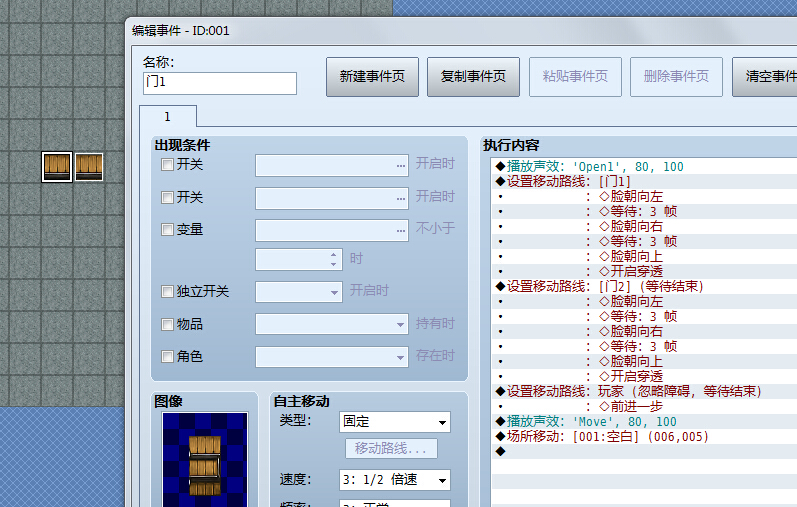Enable the 独立开关 condition checkbox
The image size is (797, 507).
click(x=167, y=291)
